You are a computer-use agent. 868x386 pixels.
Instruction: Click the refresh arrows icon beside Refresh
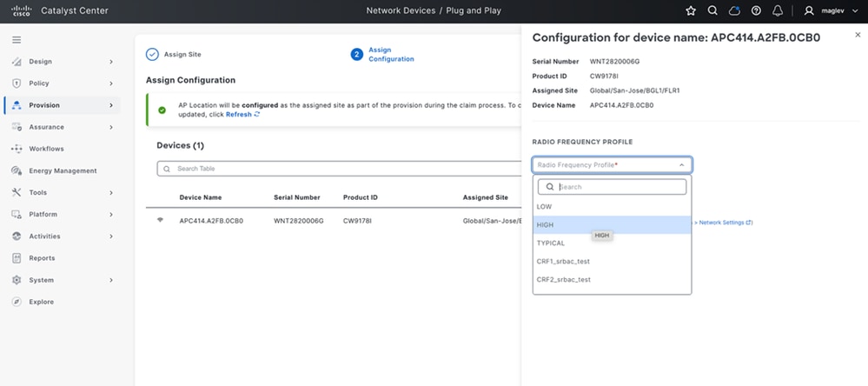click(x=257, y=114)
